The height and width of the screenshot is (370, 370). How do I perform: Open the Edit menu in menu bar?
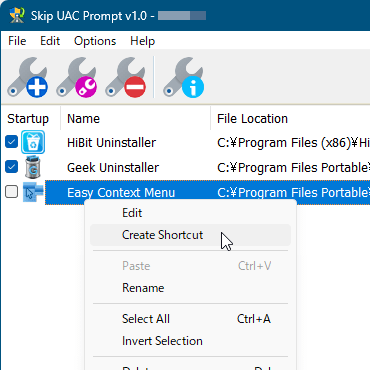pyautogui.click(x=50, y=41)
